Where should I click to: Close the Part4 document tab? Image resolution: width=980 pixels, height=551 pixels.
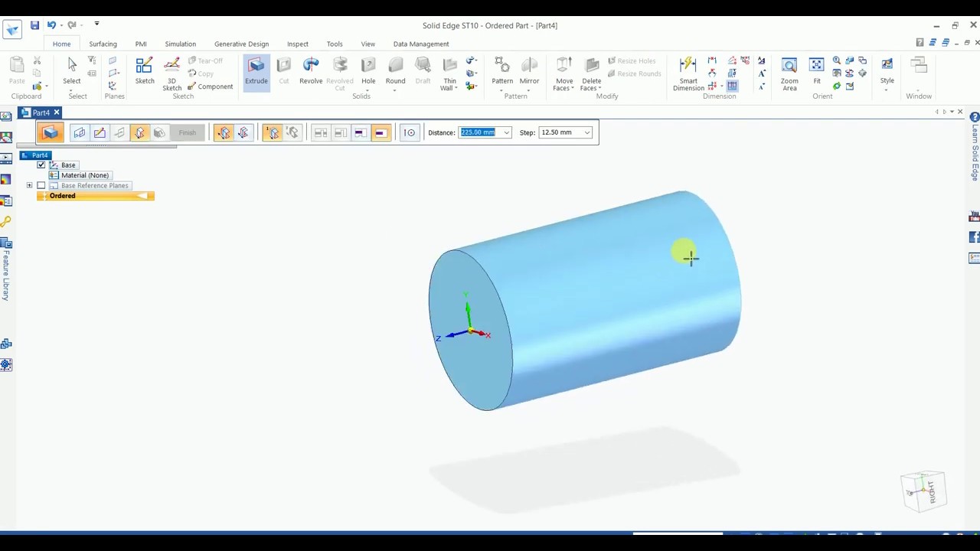56,112
